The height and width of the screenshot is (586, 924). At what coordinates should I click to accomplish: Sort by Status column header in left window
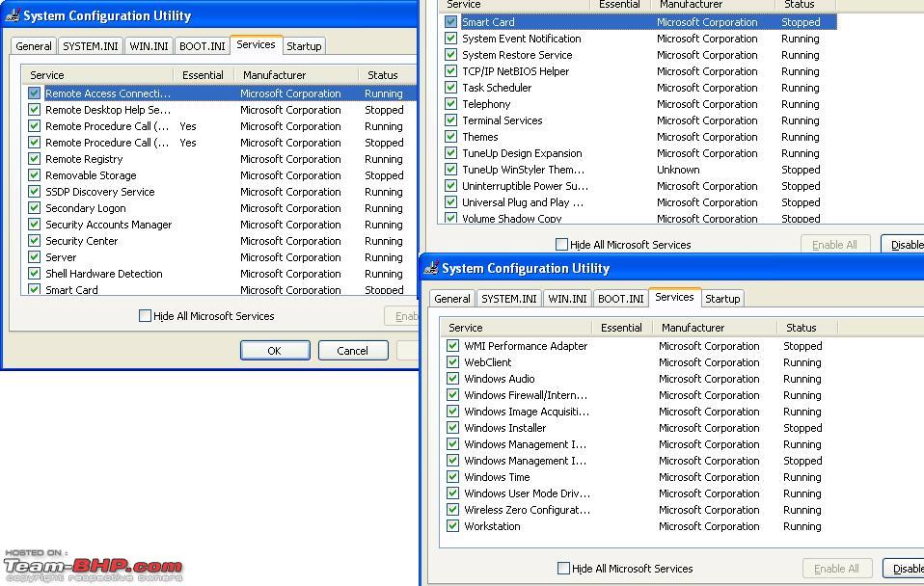[x=387, y=75]
